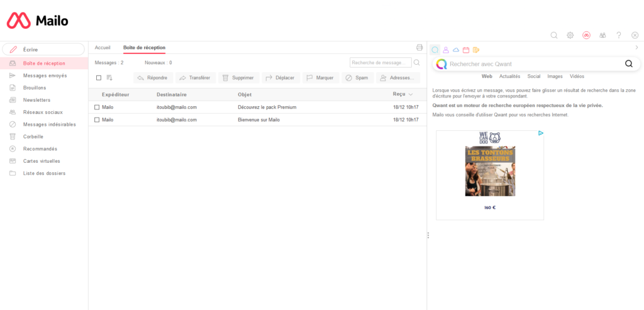Open the search magnifier in top-right header
The height and width of the screenshot is (310, 644).
553,35
